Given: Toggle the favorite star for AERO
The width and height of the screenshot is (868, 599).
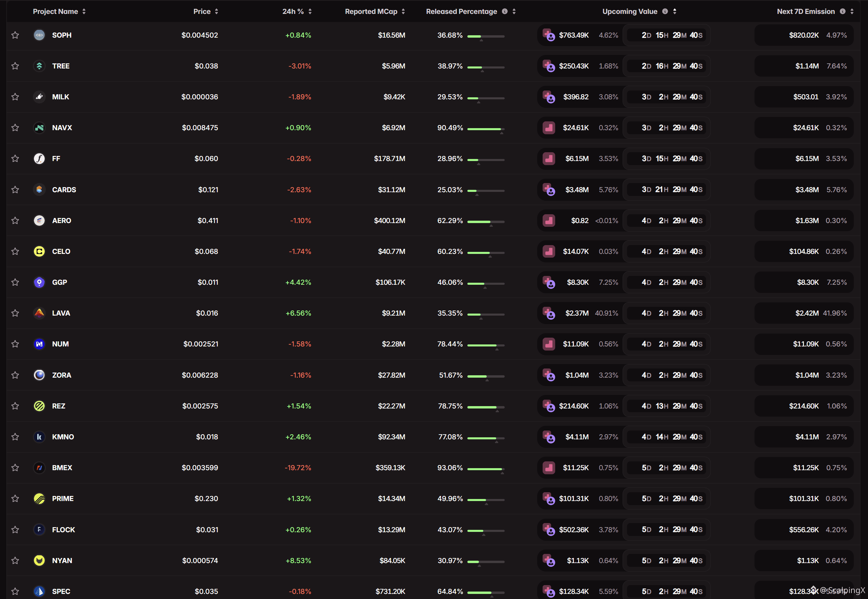Looking at the screenshot, I should (15, 220).
